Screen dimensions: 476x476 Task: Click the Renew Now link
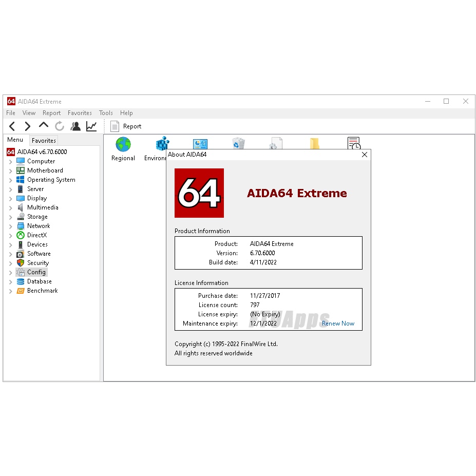point(338,323)
